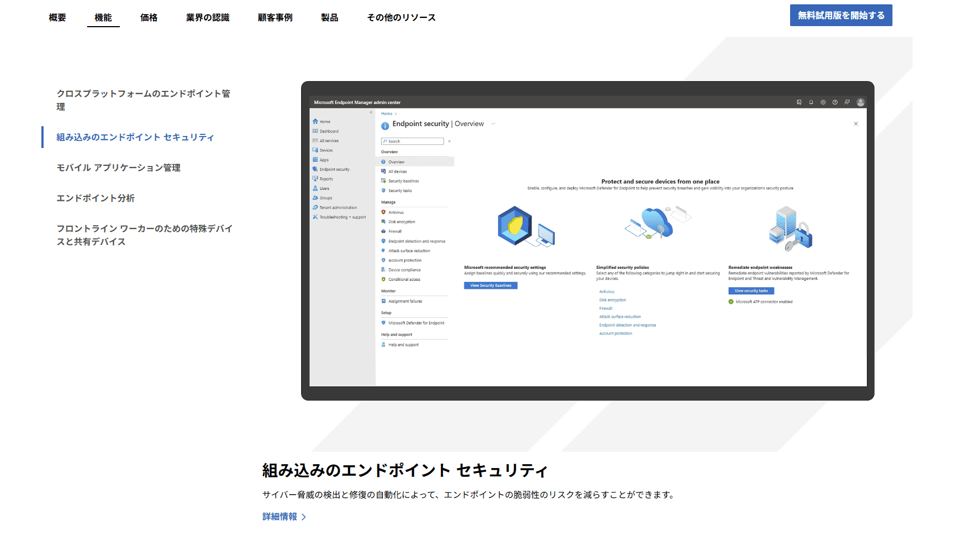Click the Users icon in sidebar

coord(315,188)
